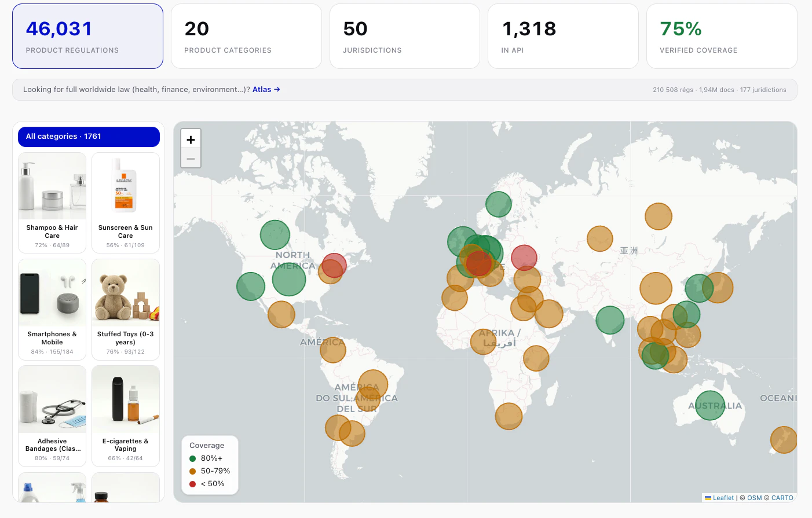Click the orange marker over Japan

[718, 288]
